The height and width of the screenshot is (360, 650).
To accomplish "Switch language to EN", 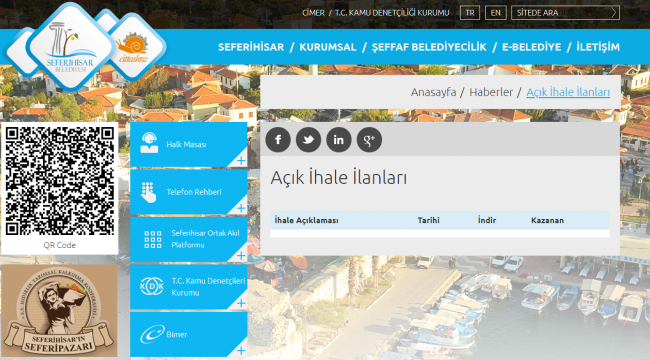I will [x=495, y=13].
